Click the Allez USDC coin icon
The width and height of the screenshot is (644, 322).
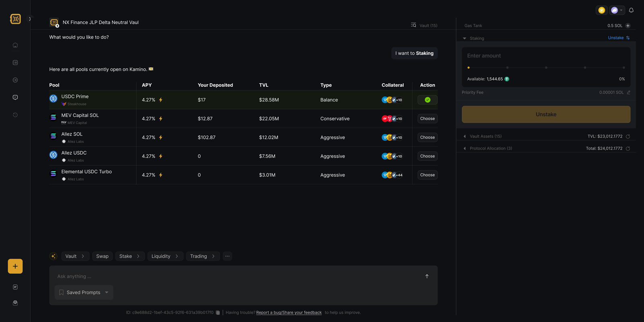tap(53, 155)
